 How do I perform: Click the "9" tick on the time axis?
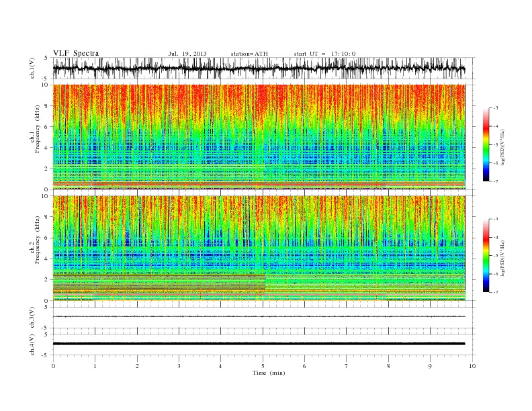(430, 366)
